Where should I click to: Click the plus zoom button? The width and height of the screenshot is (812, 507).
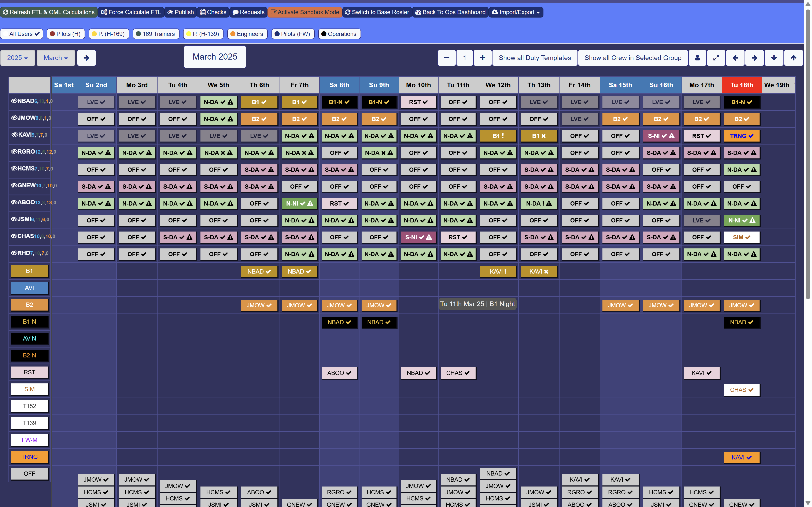483,58
